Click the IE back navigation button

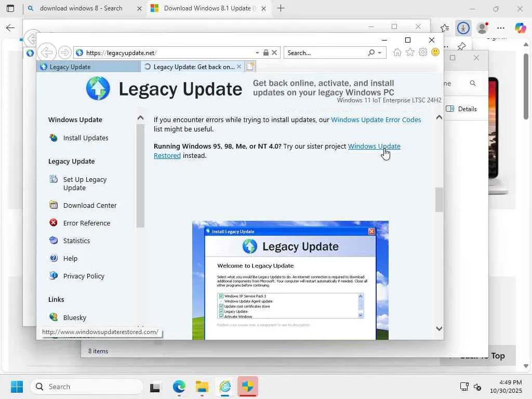tap(46, 52)
